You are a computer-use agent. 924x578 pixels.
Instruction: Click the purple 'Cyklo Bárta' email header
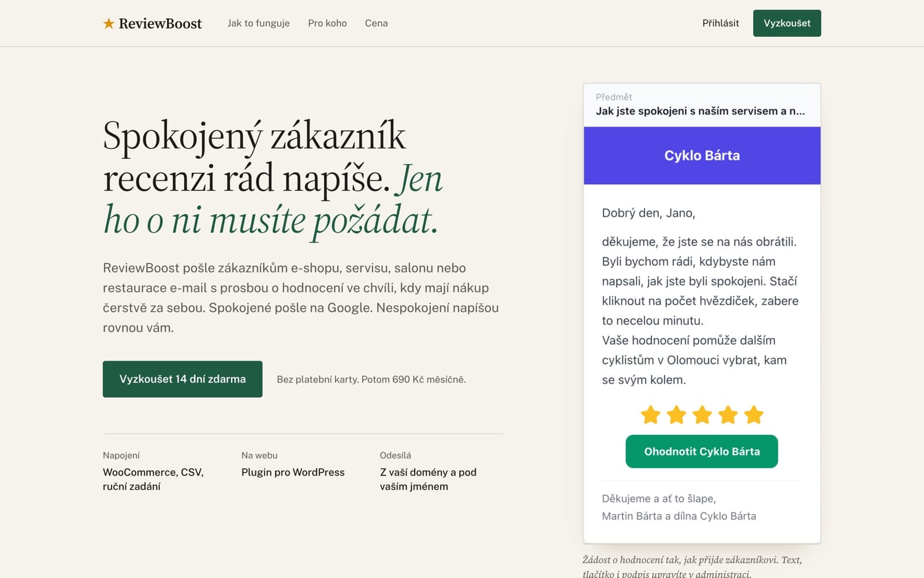click(x=702, y=155)
